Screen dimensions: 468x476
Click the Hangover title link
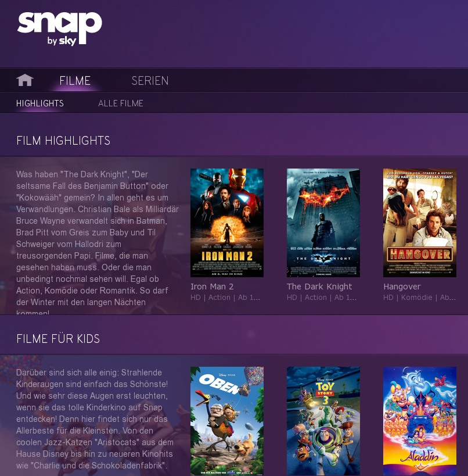[x=402, y=287]
